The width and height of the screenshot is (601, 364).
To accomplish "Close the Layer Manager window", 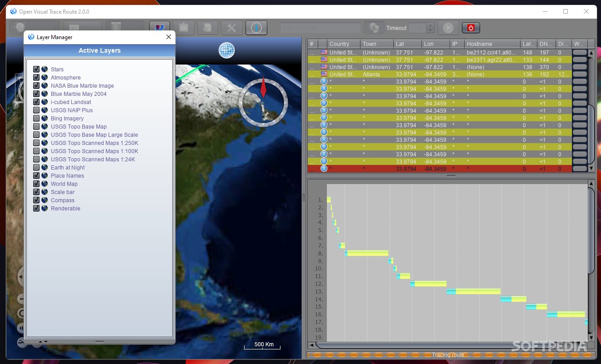I will click(x=168, y=37).
